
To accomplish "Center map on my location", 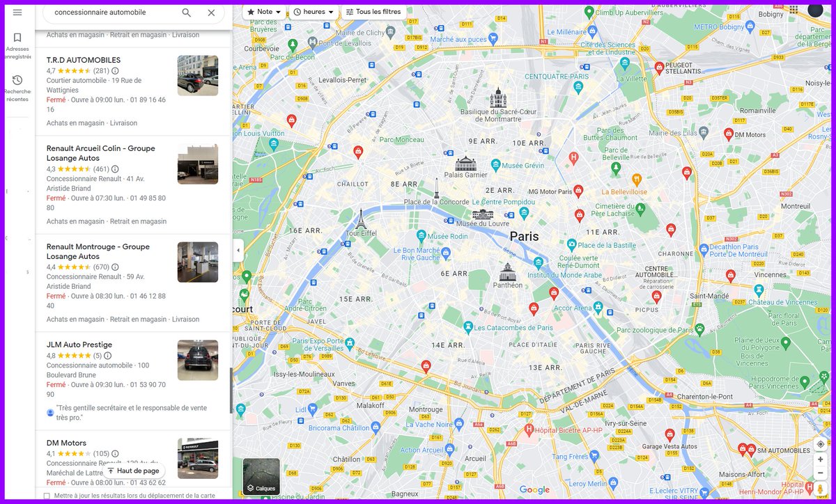I will [x=821, y=444].
